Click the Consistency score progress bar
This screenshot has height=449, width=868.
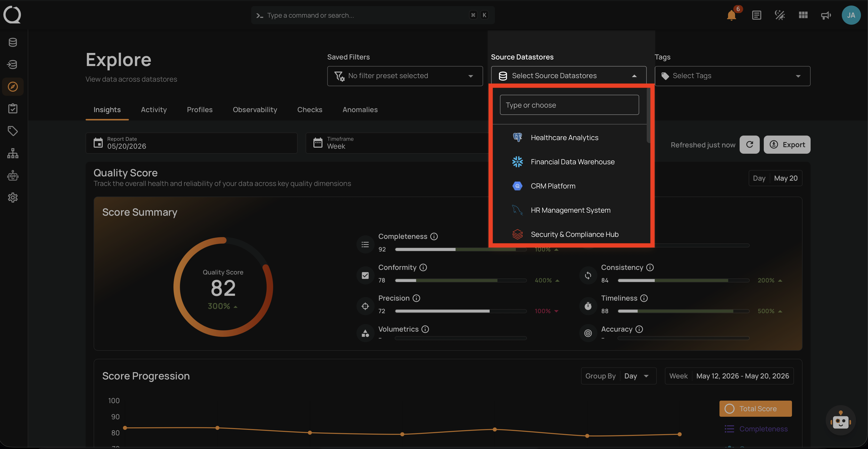pyautogui.click(x=683, y=281)
